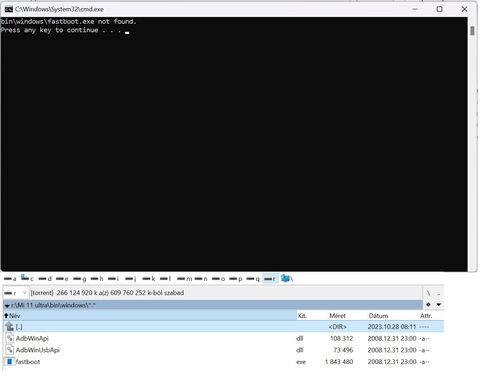
Task: Click the fastboot exe file icon
Action: tap(10, 361)
